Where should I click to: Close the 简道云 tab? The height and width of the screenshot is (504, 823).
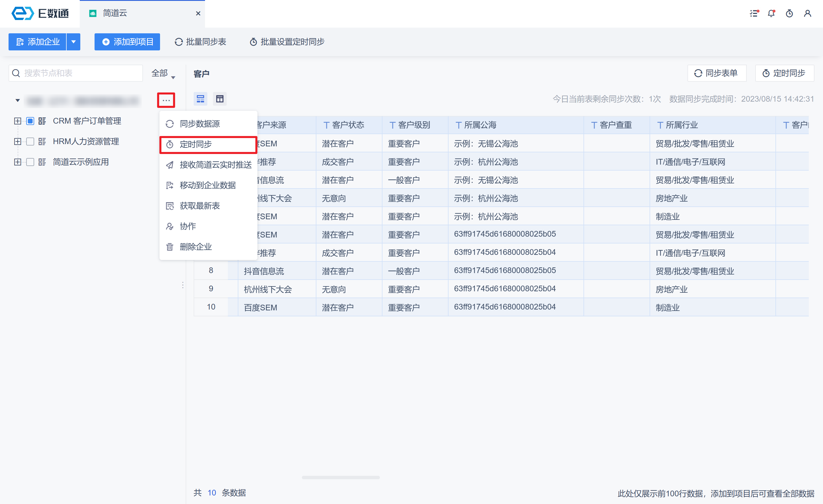click(198, 13)
